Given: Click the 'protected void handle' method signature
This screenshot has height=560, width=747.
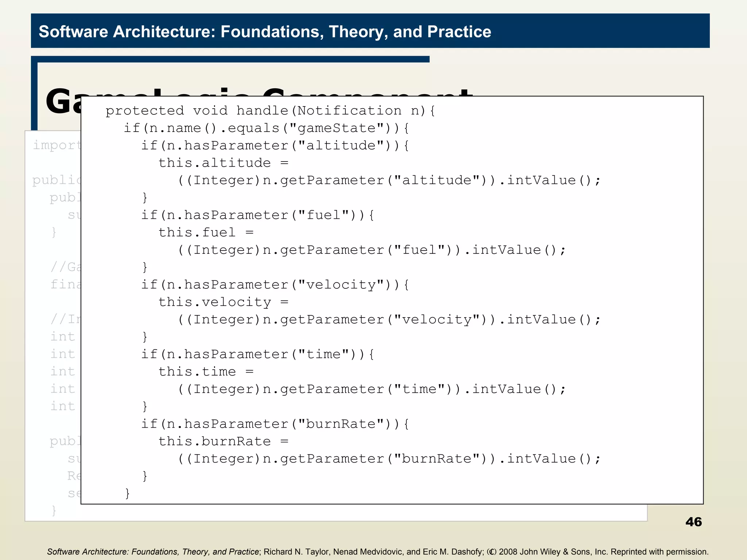Looking at the screenshot, I should point(270,111).
